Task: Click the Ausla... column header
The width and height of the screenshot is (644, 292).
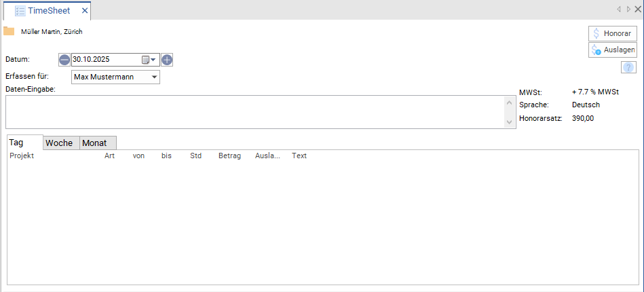Action: [267, 156]
